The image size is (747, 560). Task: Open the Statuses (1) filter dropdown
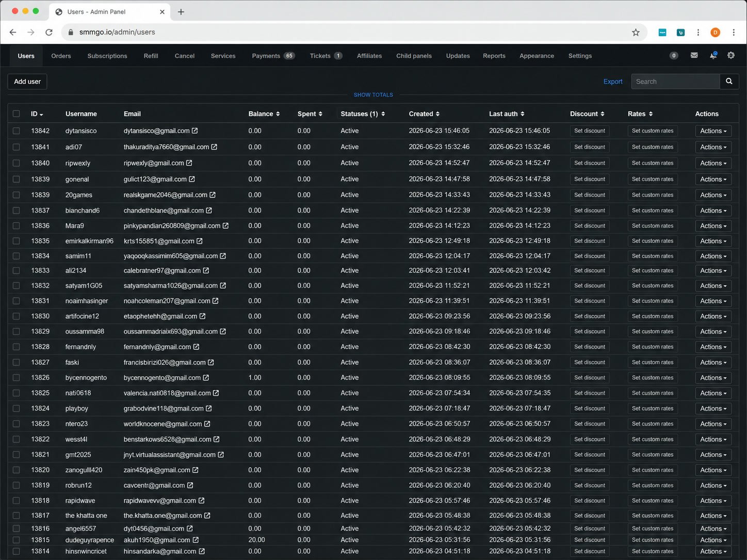[363, 114]
